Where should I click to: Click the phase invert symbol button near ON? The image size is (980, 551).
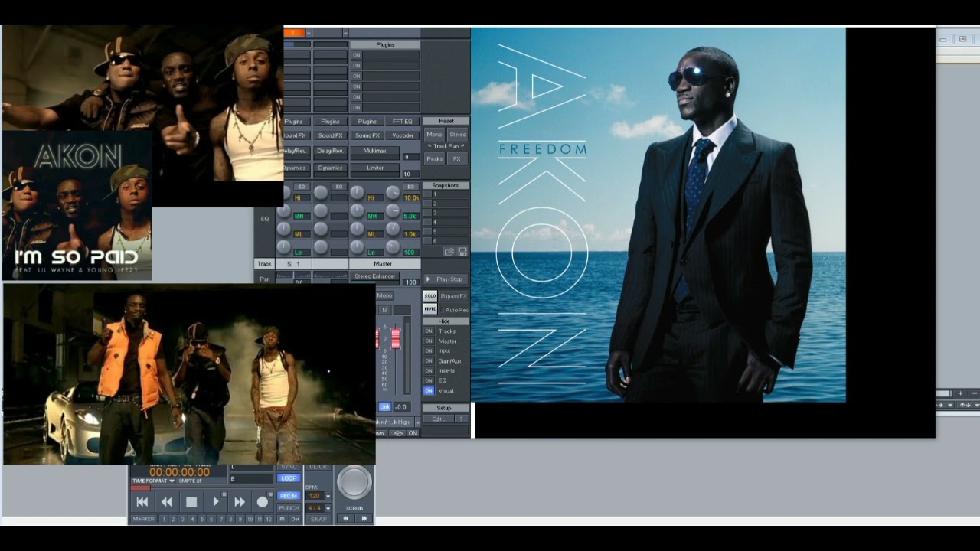pyautogui.click(x=398, y=433)
